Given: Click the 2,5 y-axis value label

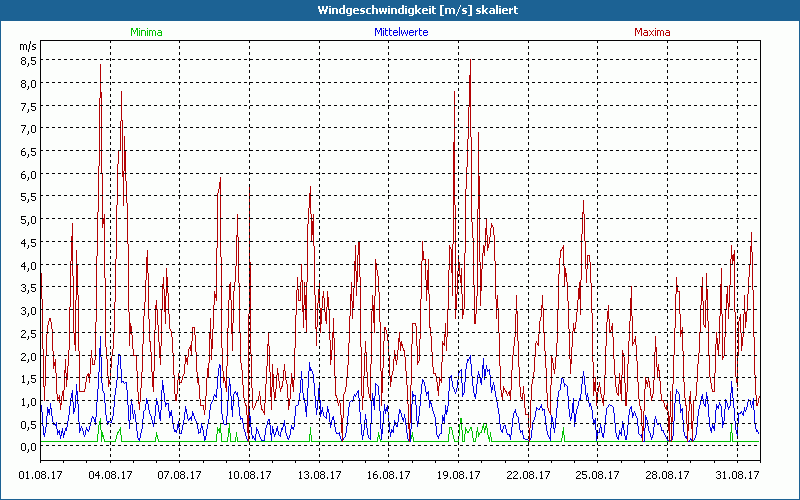Looking at the screenshot, I should (28, 333).
